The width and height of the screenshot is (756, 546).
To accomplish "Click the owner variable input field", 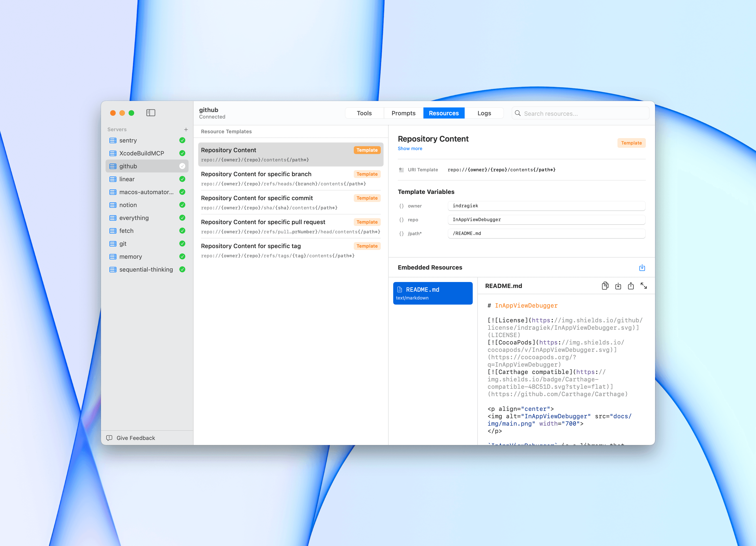I will pyautogui.click(x=546, y=206).
